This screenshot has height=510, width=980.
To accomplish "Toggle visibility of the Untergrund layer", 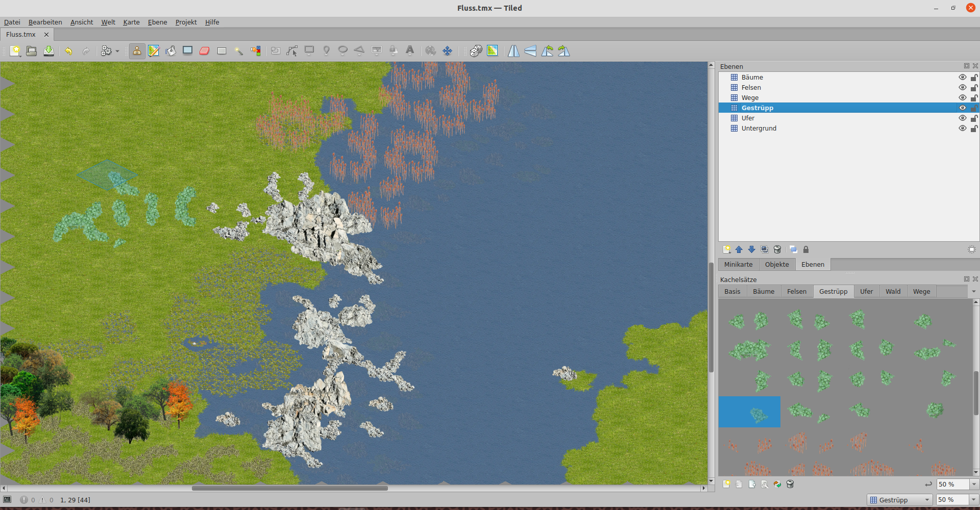I will tap(962, 129).
